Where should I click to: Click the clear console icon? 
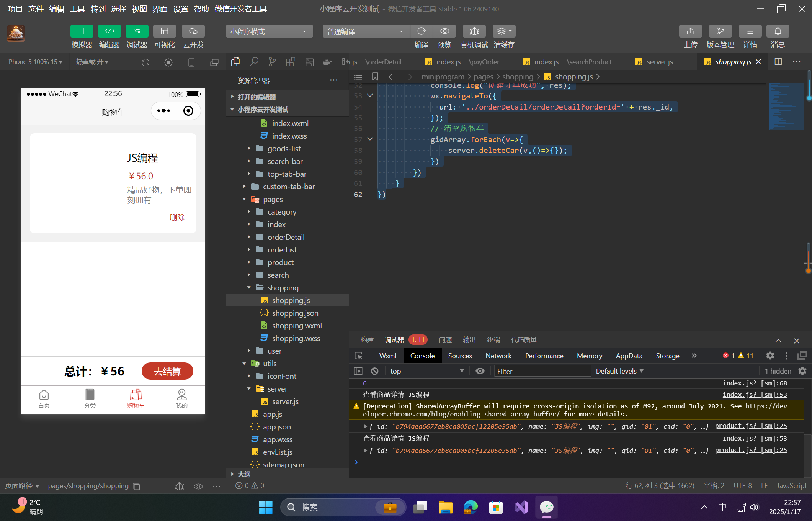(375, 371)
